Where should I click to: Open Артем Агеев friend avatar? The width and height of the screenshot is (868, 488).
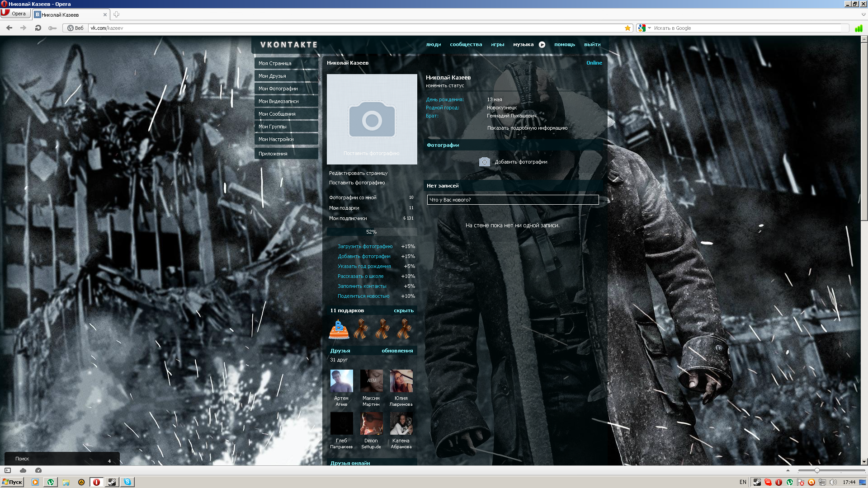click(341, 381)
